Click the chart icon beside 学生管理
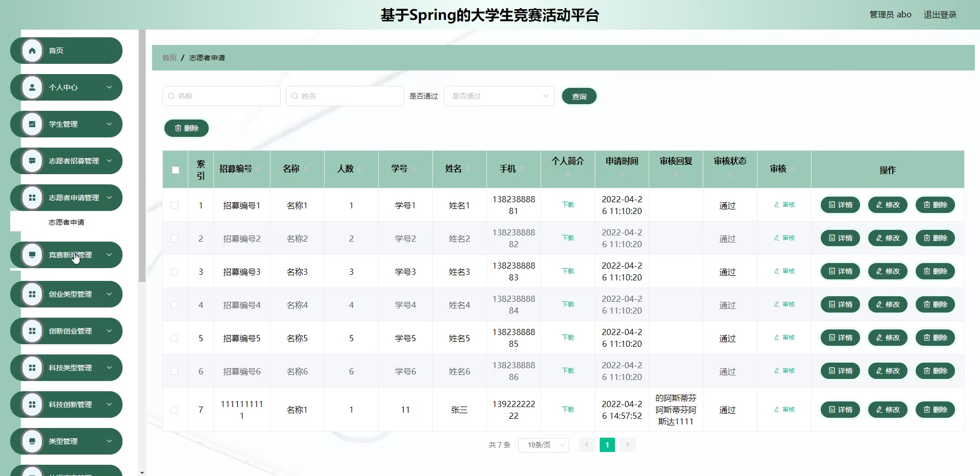 pyautogui.click(x=32, y=124)
